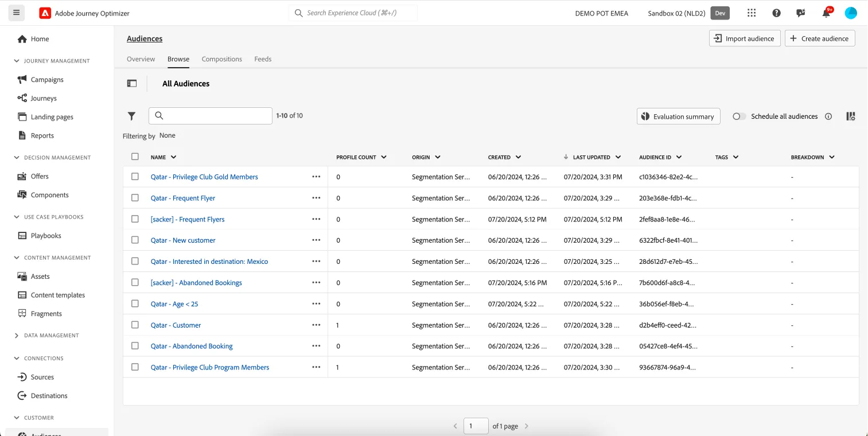This screenshot has height=436, width=868.
Task: Open more actions for Qatar - Age < 25
Action: 316,304
